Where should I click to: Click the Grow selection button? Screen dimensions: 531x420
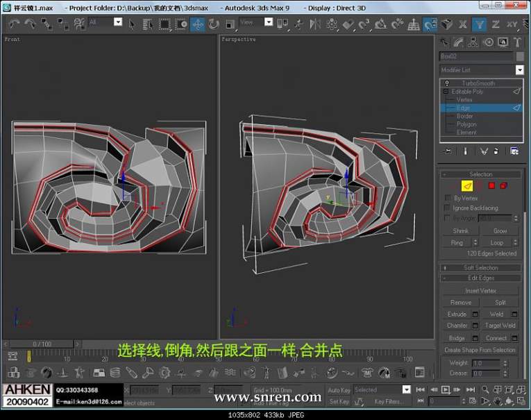(500, 231)
